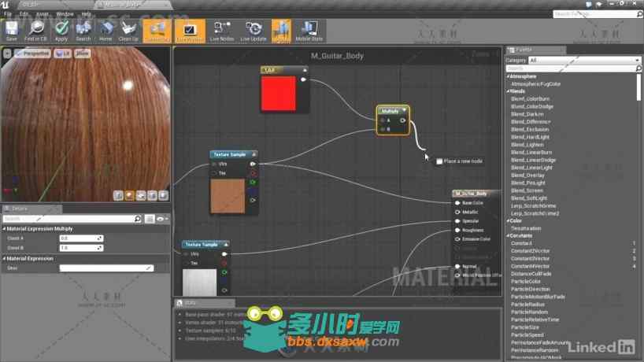
Task: Open the property matrix grid icon
Action: 150,219
